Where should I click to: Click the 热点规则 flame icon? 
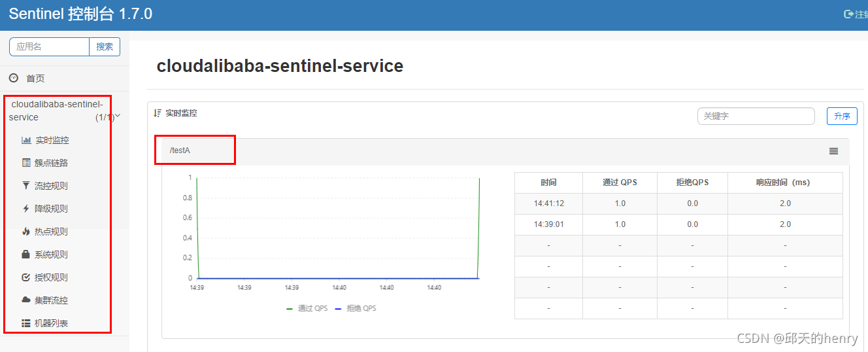tap(26, 232)
